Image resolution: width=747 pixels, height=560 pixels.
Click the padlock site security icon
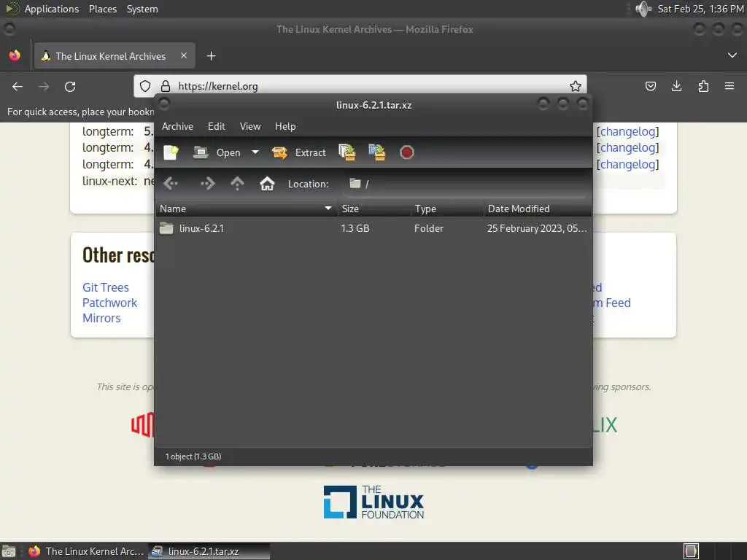[x=166, y=86]
